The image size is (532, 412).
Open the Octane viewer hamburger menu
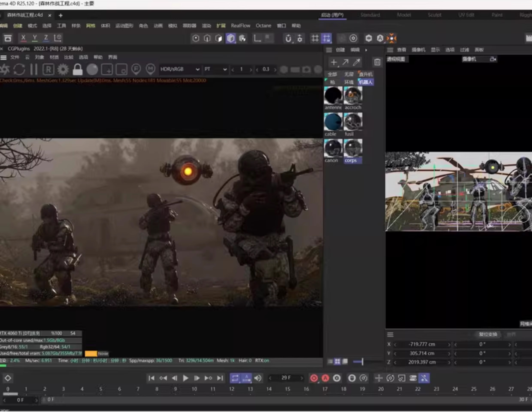pyautogui.click(x=3, y=57)
